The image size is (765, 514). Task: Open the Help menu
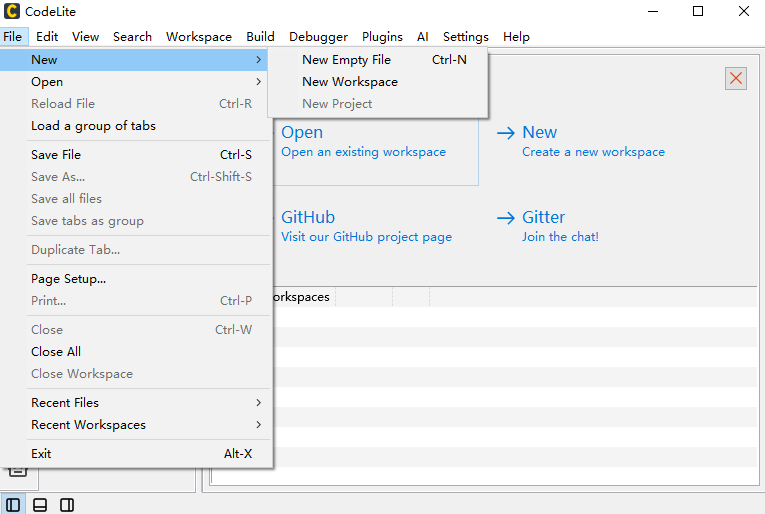516,37
